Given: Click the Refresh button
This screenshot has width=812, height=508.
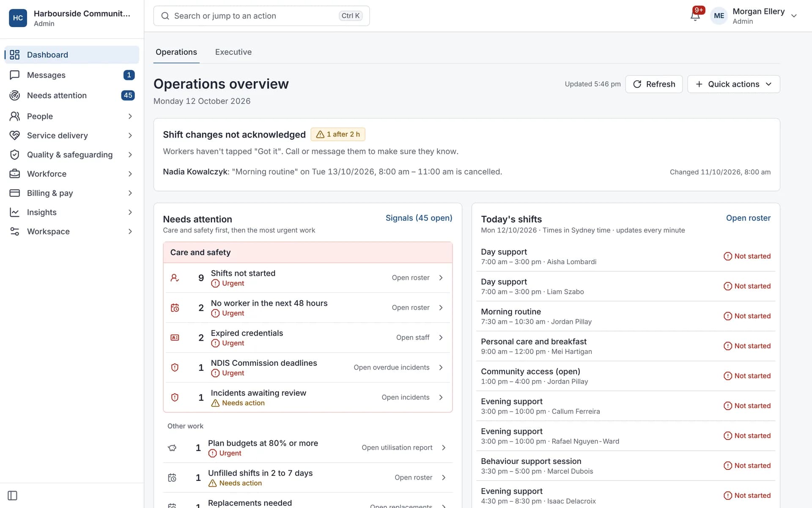Looking at the screenshot, I should point(654,84).
